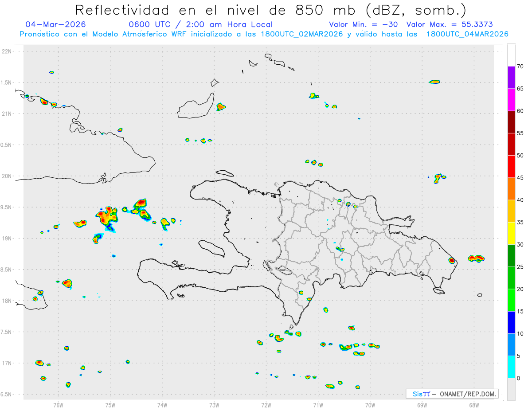Viewport: 532px width, 411px height.
Task: Click the latitude axis label '19N'
Action: tap(7, 239)
